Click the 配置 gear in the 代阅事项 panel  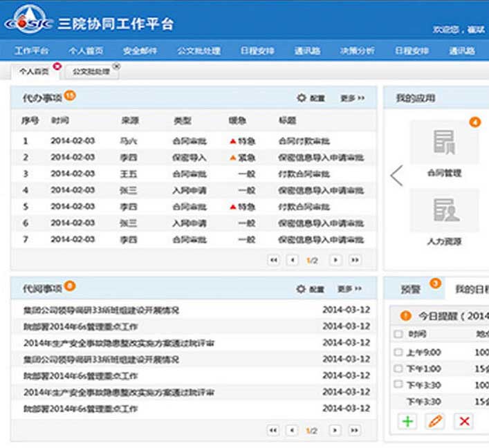[302, 289]
